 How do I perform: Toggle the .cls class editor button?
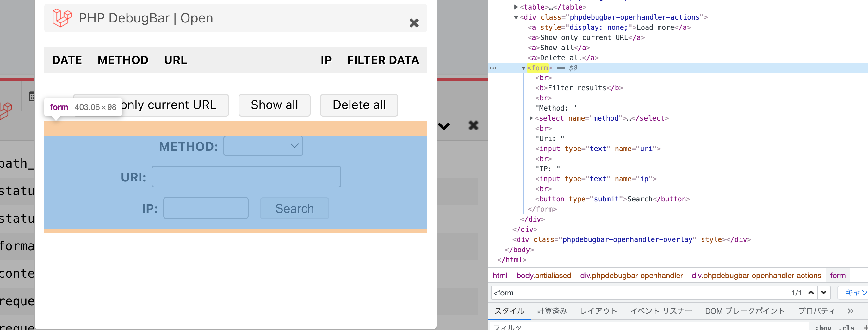846,328
